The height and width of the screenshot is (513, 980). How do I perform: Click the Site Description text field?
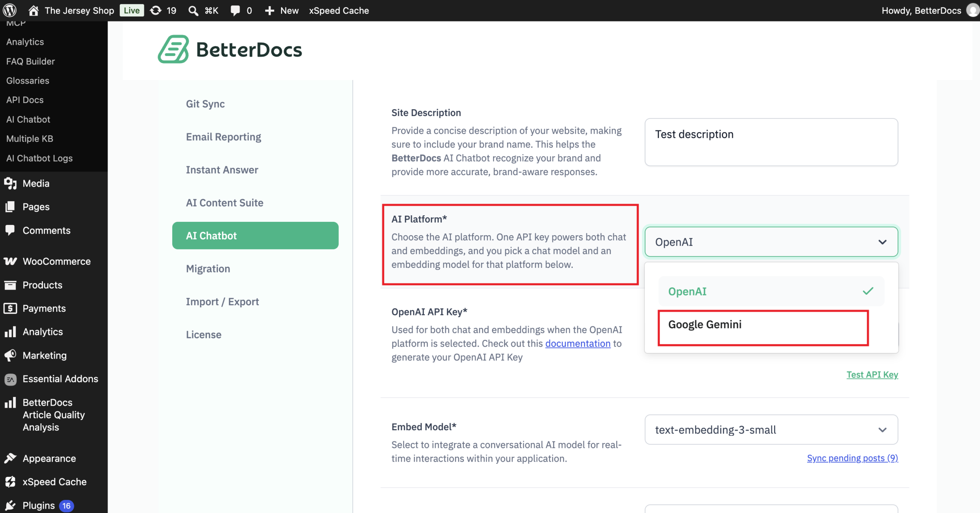771,142
